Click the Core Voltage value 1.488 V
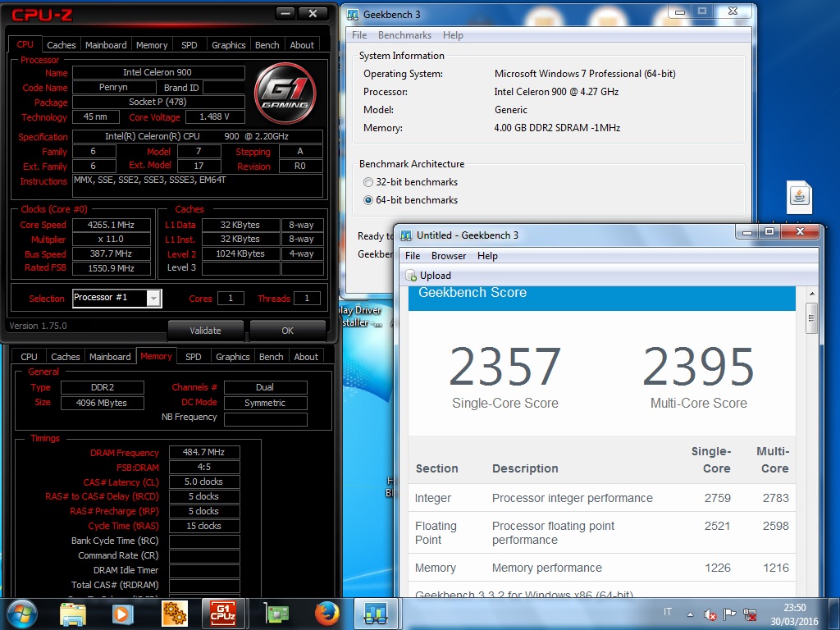840x630 pixels. tap(214, 116)
